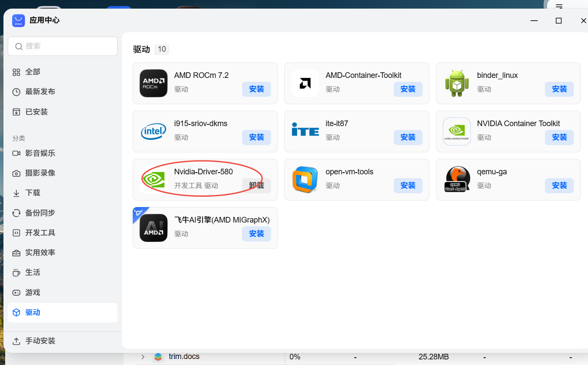This screenshot has height=365, width=588.
Task: Click the "飞牛AI引擎(AMD MIGraphX)" app name
Action: pos(222,220)
